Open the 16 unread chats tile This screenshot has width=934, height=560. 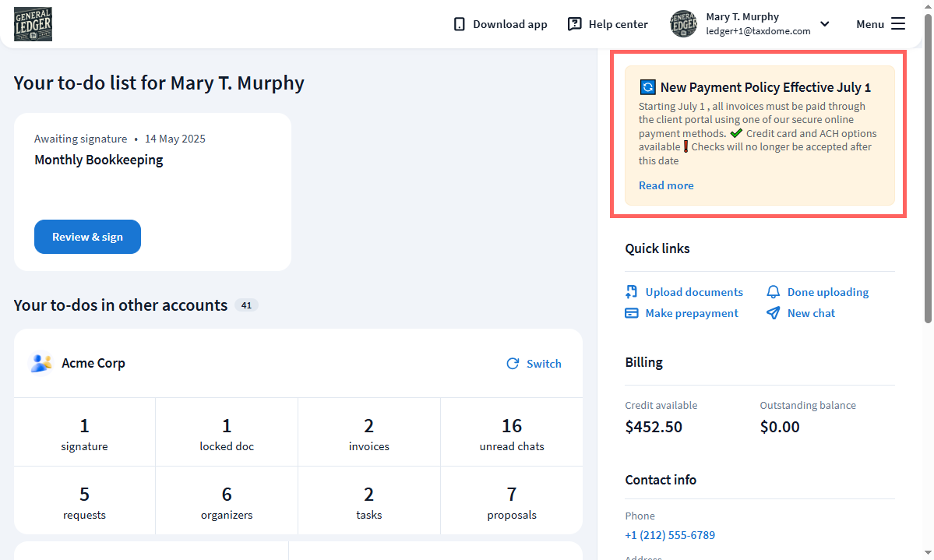(511, 432)
